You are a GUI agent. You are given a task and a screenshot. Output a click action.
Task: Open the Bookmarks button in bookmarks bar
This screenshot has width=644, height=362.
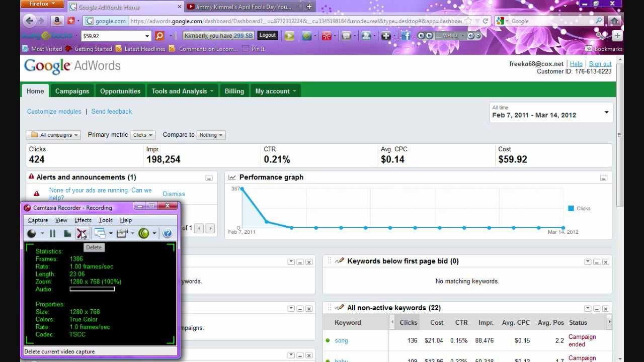click(x=604, y=49)
